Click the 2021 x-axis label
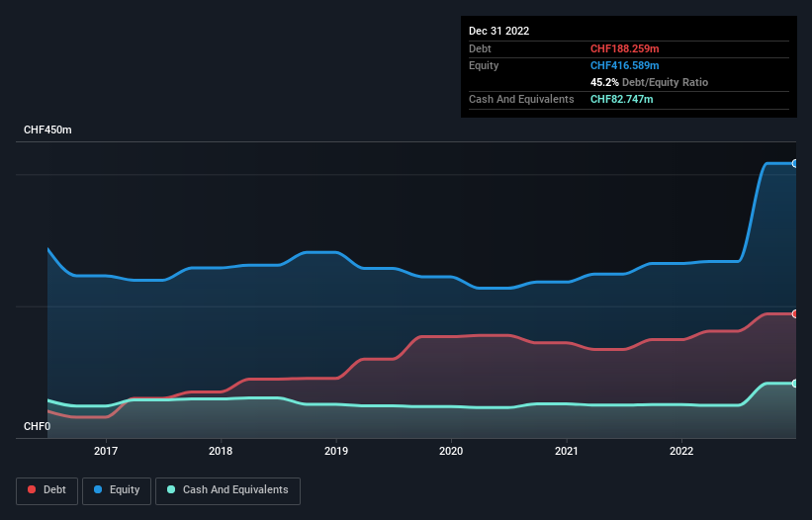812x520 pixels. 567,451
